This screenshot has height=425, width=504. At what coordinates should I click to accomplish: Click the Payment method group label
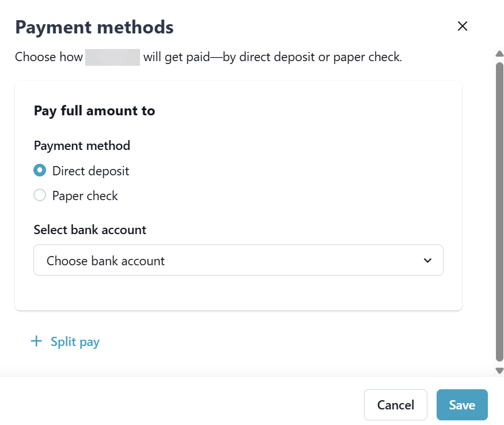pyautogui.click(x=82, y=145)
